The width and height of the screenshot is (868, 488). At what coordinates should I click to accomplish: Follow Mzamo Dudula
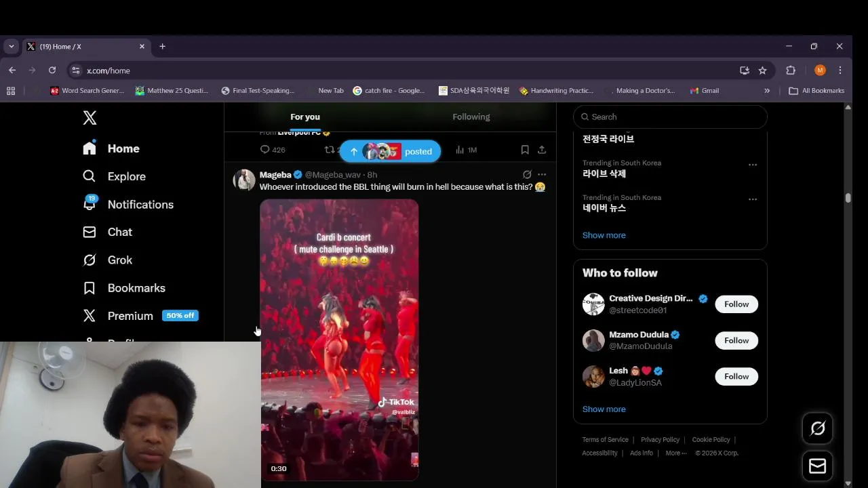click(736, 340)
